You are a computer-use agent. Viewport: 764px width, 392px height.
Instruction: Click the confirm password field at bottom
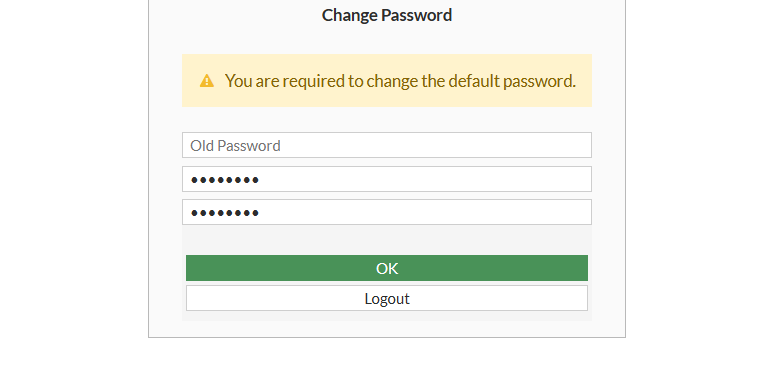click(387, 212)
